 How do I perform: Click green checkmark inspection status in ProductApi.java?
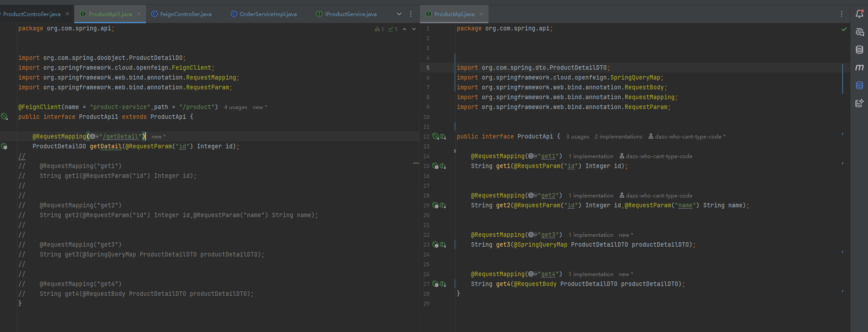pyautogui.click(x=844, y=29)
